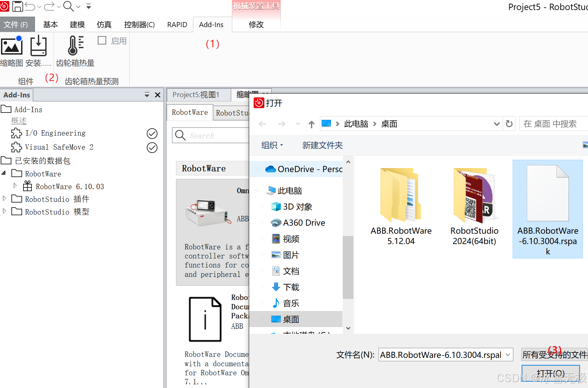Click the 新建文件夹 button

(322, 145)
